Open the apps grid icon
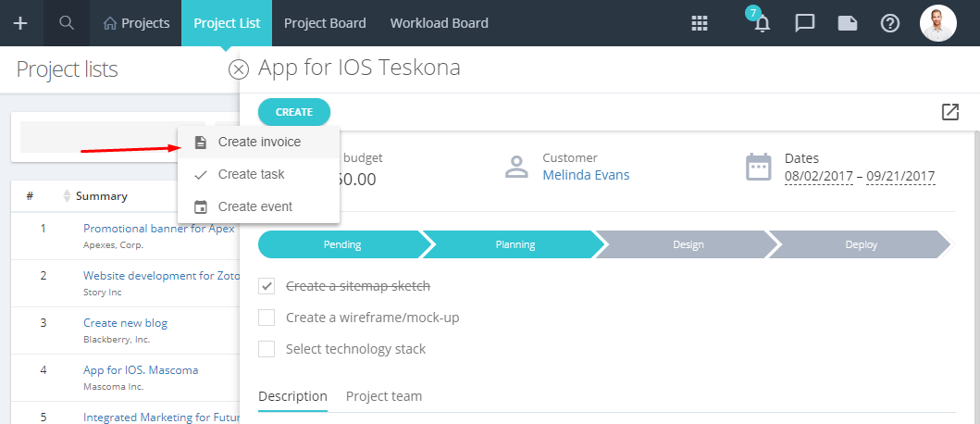Image resolution: width=980 pixels, height=424 pixels. coord(700,23)
